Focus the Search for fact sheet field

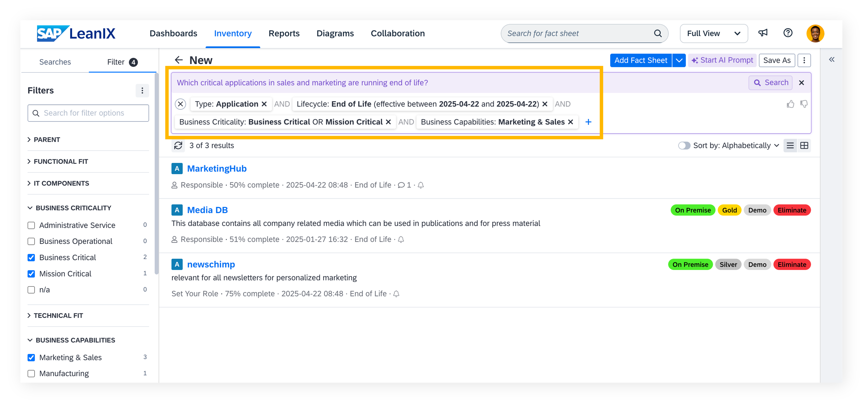pyautogui.click(x=584, y=33)
